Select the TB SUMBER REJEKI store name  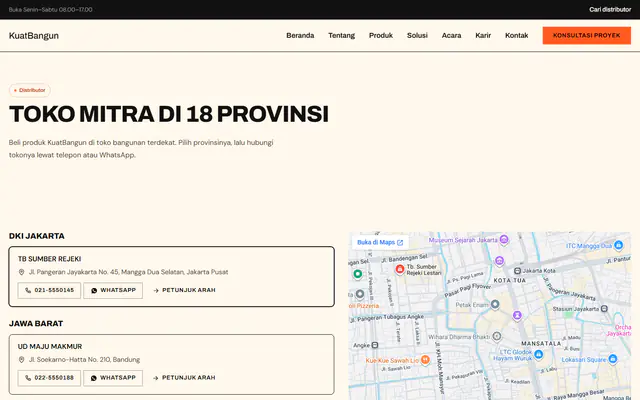click(x=49, y=259)
